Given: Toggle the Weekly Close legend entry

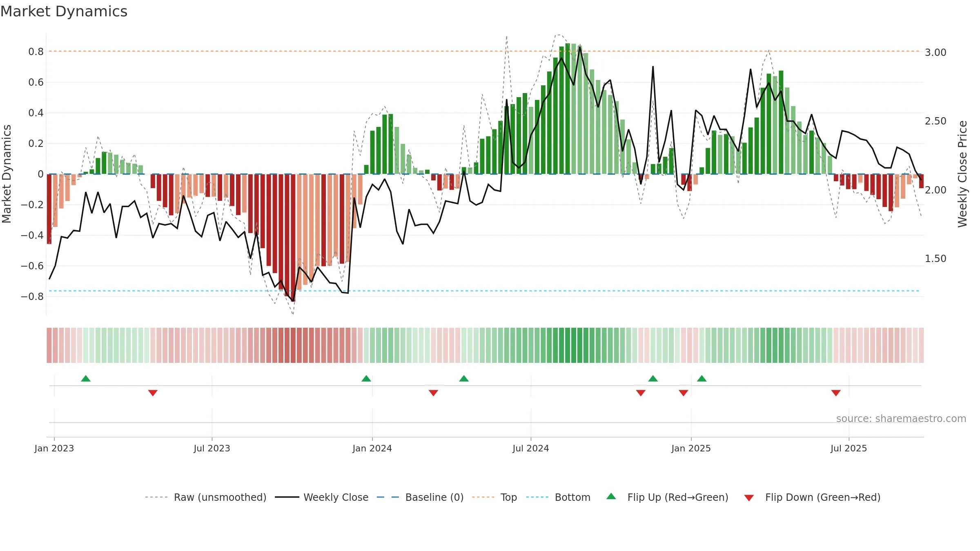Looking at the screenshot, I should (x=321, y=497).
